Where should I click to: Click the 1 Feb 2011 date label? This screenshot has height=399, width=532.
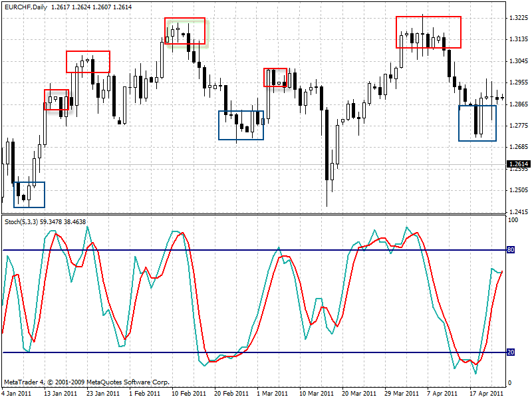point(145,394)
